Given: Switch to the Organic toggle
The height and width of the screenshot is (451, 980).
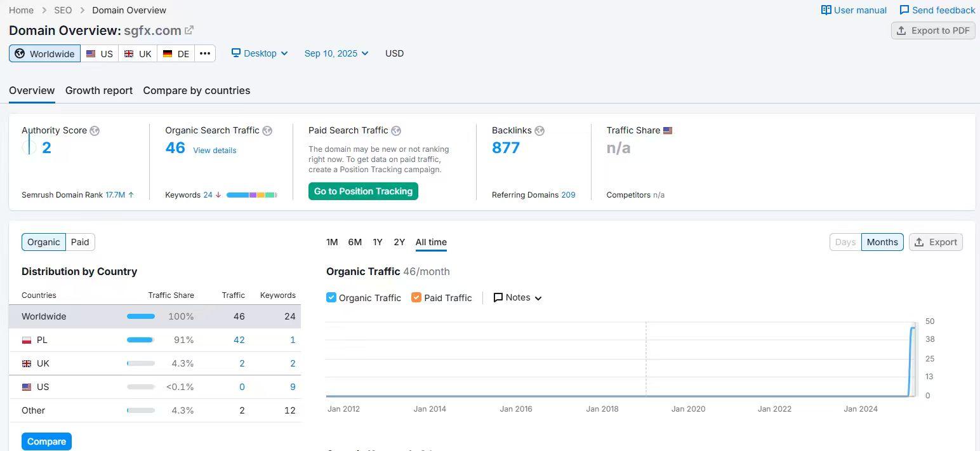Looking at the screenshot, I should (44, 242).
